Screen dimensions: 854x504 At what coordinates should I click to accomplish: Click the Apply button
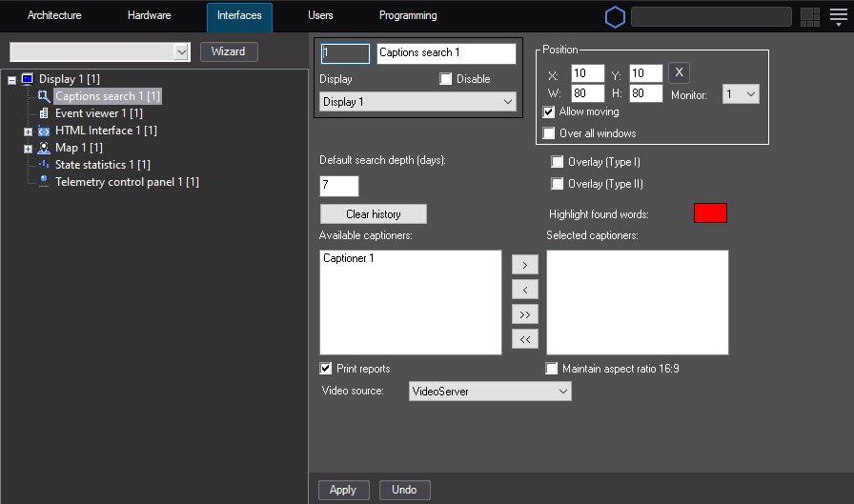click(x=343, y=490)
